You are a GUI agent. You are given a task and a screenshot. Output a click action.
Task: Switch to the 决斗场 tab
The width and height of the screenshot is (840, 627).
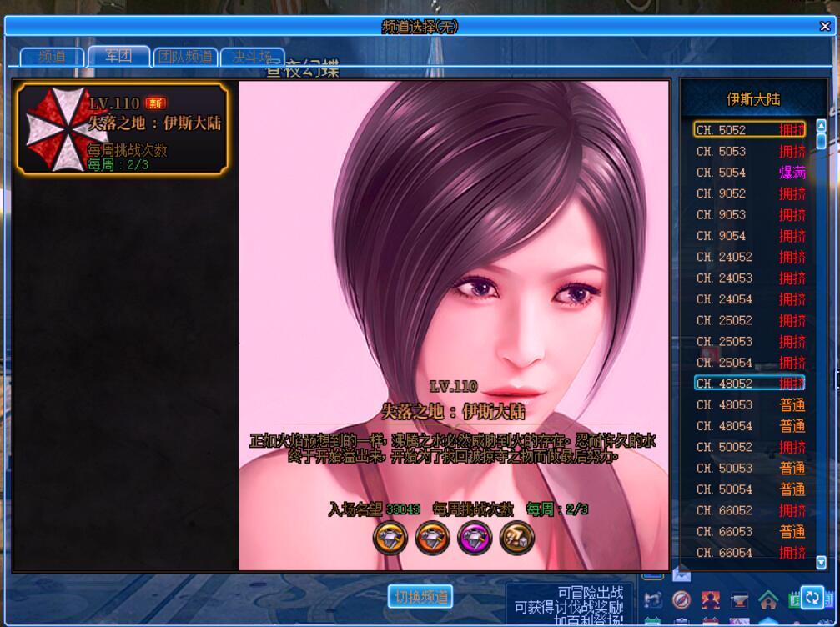tap(252, 57)
